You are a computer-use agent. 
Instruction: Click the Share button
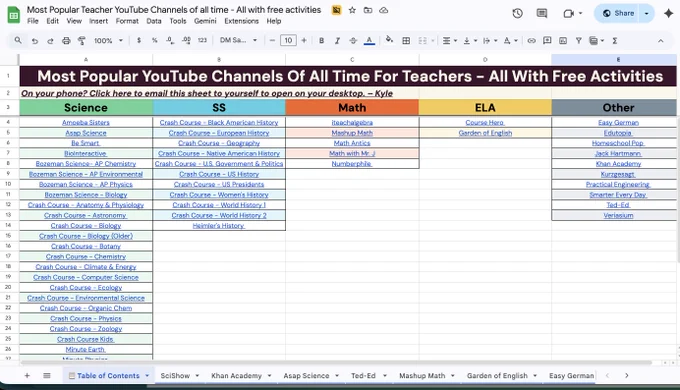(618, 13)
